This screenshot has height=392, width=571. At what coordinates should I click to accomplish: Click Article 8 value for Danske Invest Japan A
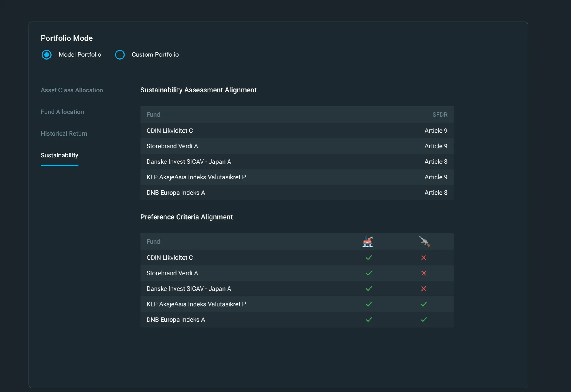click(436, 162)
